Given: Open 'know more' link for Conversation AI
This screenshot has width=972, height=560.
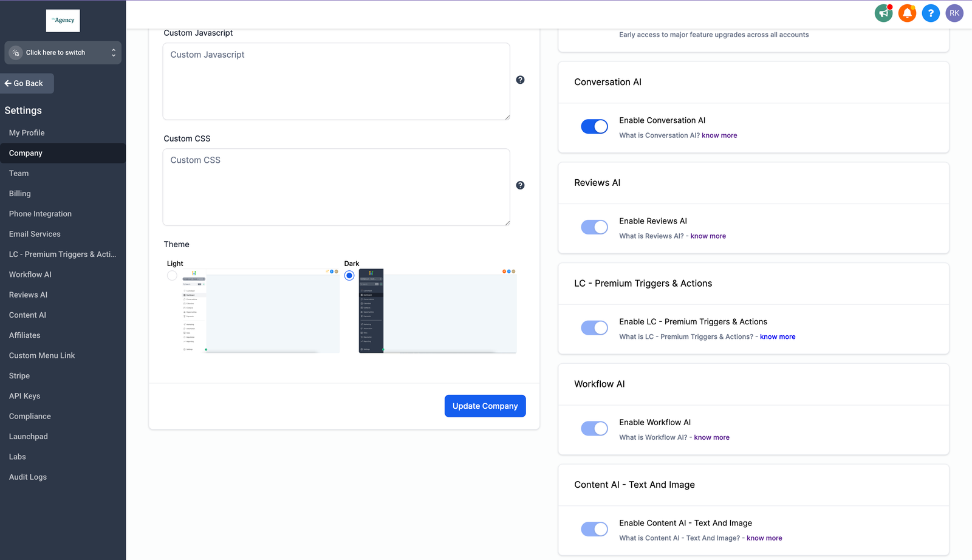Looking at the screenshot, I should coord(719,135).
